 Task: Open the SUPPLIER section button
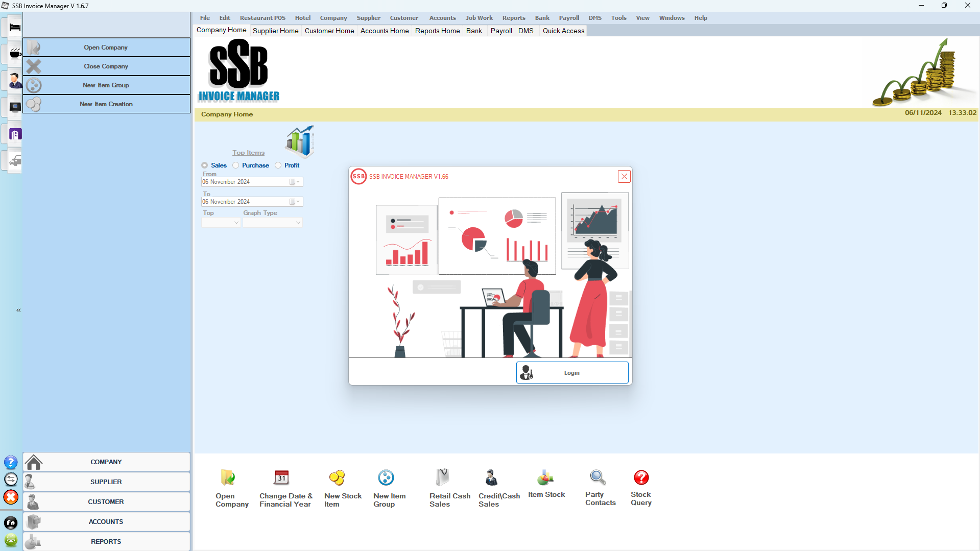tap(106, 482)
